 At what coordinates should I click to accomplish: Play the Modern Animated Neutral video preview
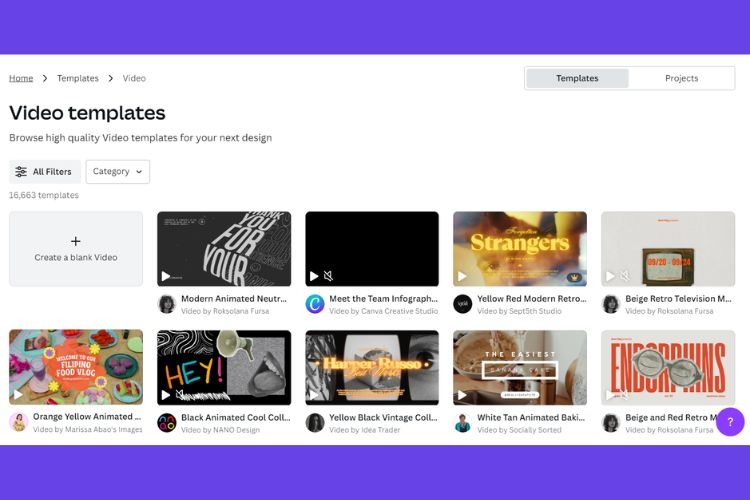click(x=165, y=276)
